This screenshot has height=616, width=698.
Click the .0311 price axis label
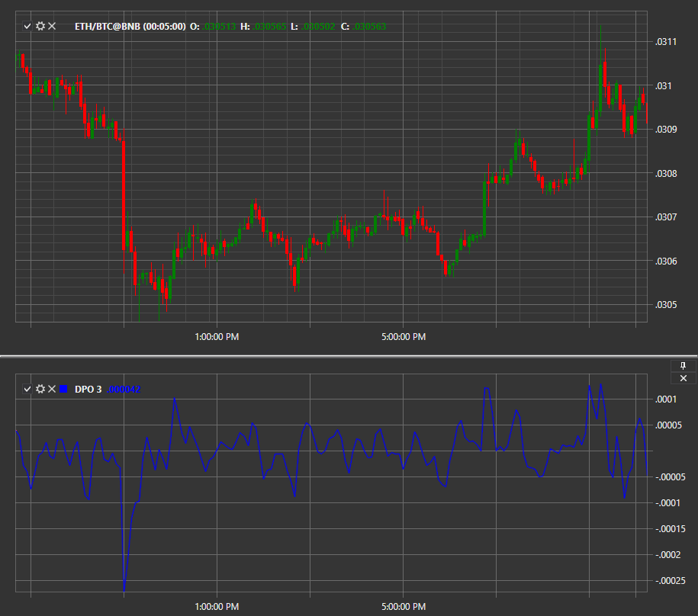(665, 42)
